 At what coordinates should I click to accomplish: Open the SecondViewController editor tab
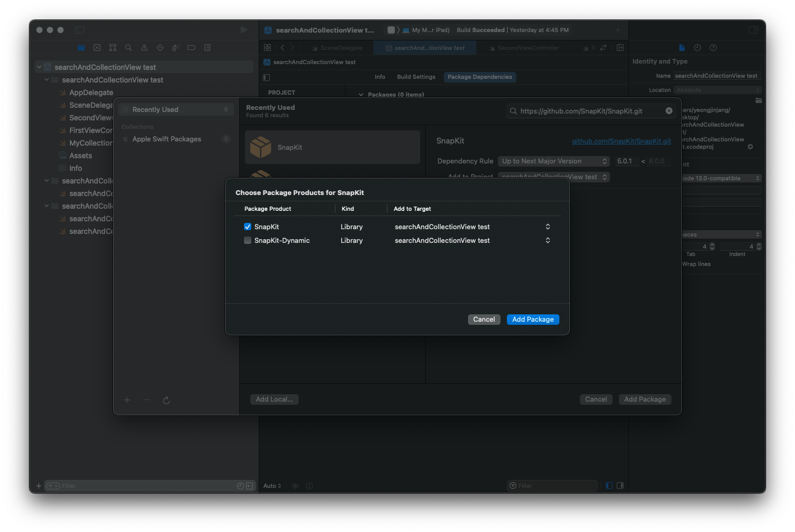pos(524,48)
